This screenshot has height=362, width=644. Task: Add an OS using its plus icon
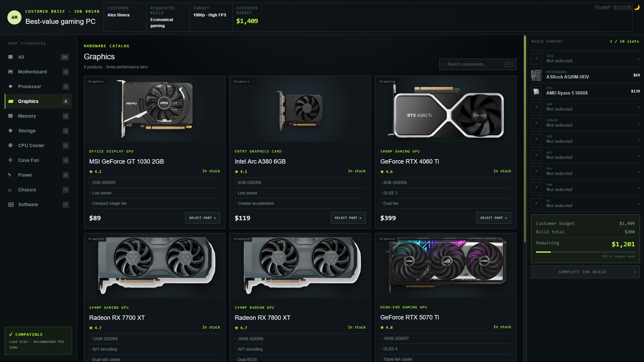(x=536, y=204)
